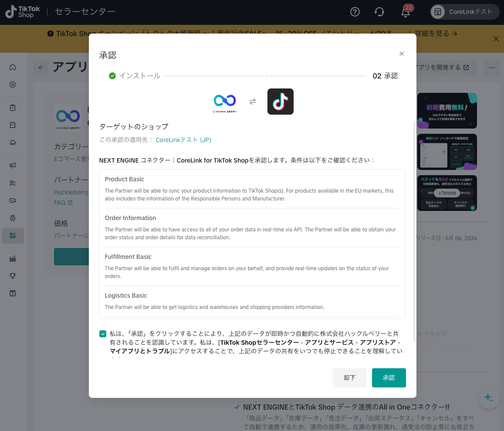Click the 承認 approve button
Image resolution: width=504 pixels, height=431 pixels.
point(389,377)
